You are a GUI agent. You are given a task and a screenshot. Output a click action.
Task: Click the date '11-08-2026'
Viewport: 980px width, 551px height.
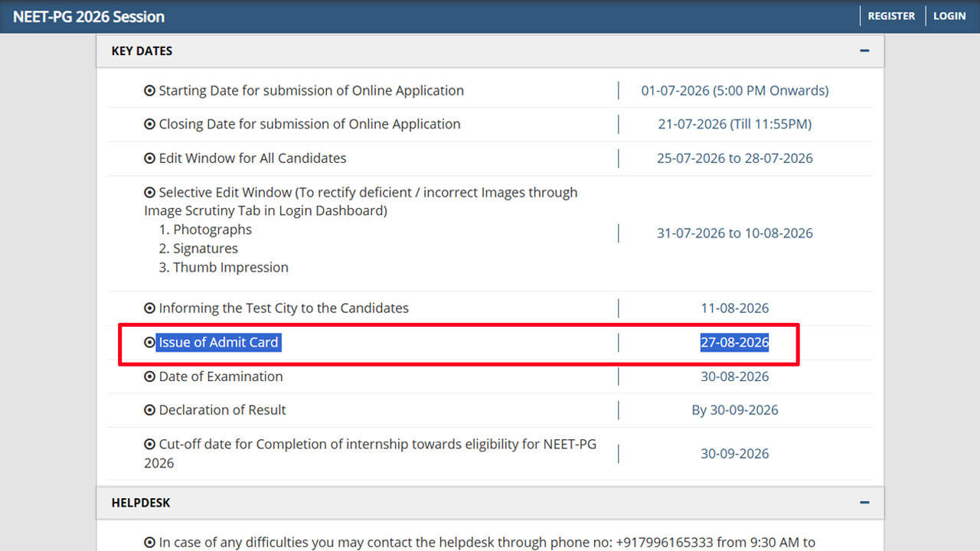(x=735, y=308)
